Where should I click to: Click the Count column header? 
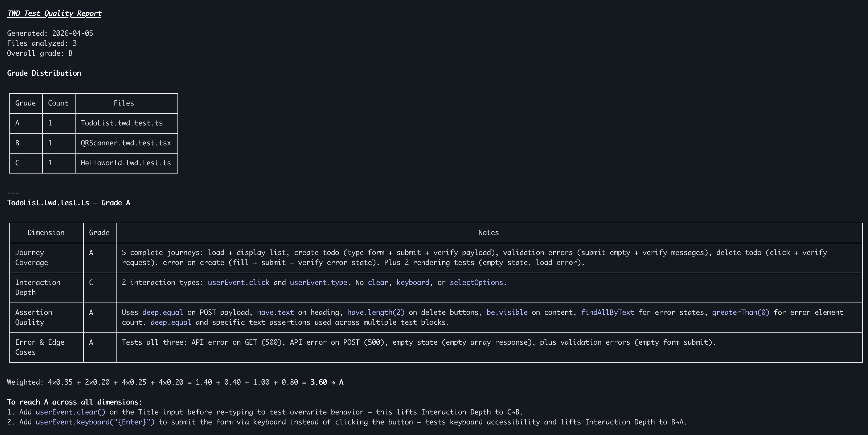(58, 103)
